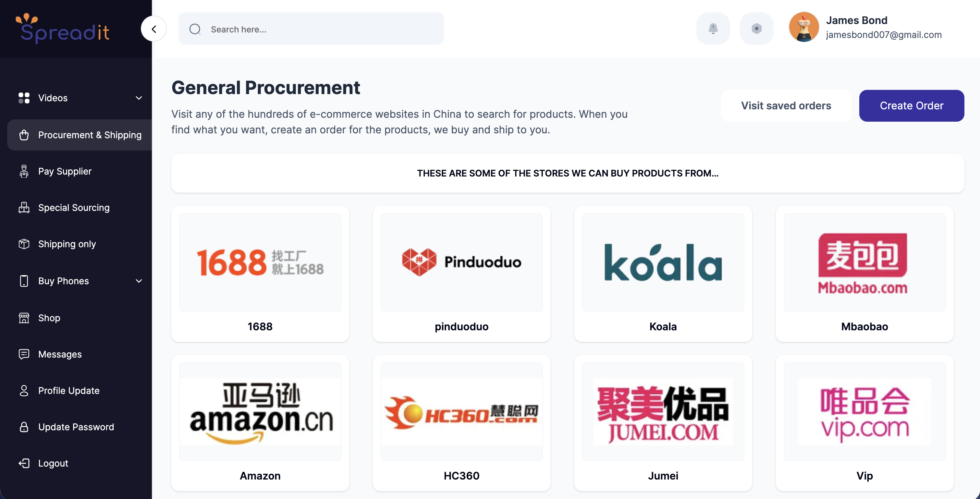Open the hexagon settings icon
This screenshot has width=980, height=499.
tap(756, 29)
